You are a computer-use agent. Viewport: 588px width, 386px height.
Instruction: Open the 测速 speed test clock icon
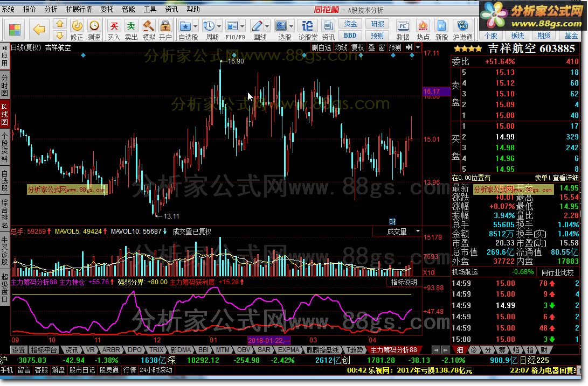pyautogui.click(x=94, y=30)
